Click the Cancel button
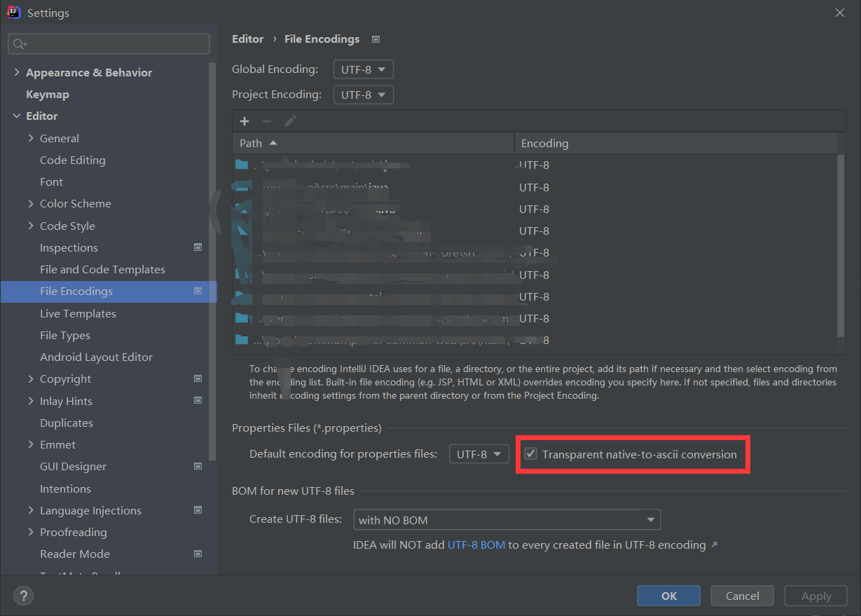 tap(743, 596)
